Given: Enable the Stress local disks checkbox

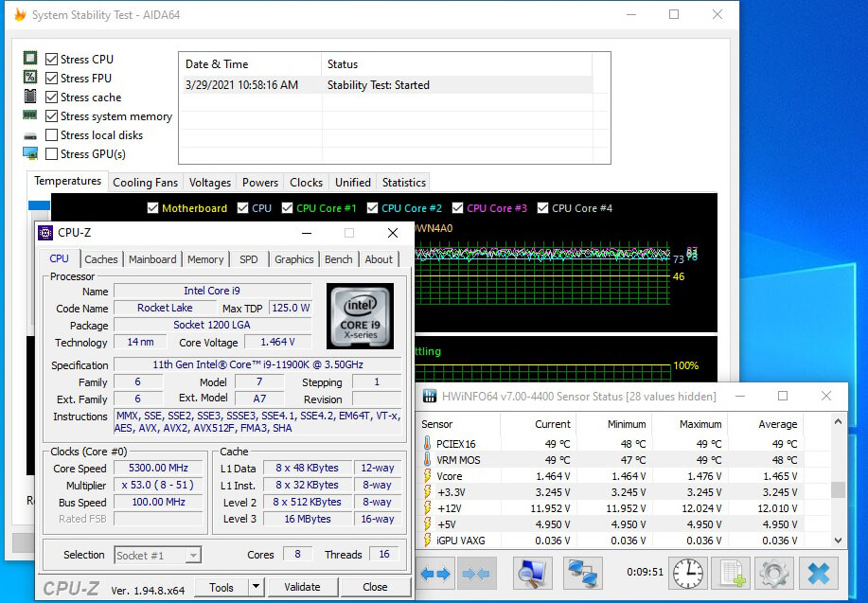Looking at the screenshot, I should 52,135.
